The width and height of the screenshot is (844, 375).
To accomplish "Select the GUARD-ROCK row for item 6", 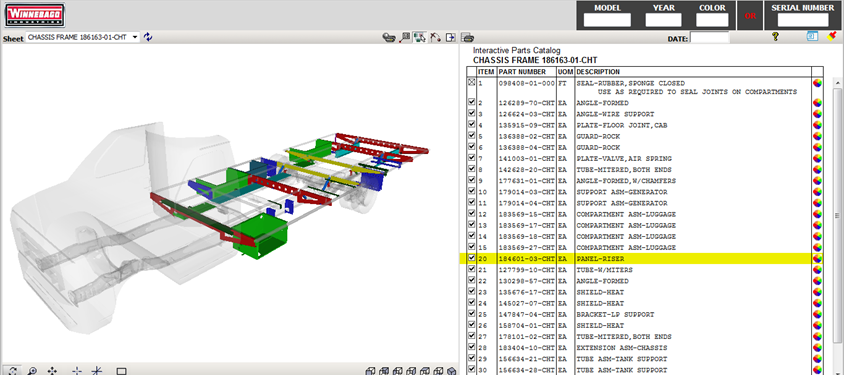I will tap(641, 147).
